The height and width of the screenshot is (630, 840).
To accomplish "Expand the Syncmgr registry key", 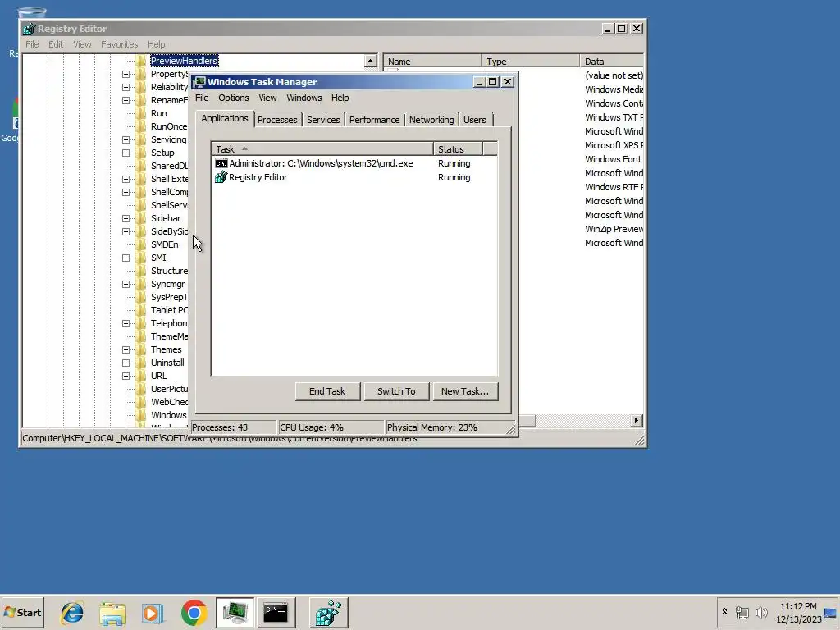I will point(126,284).
